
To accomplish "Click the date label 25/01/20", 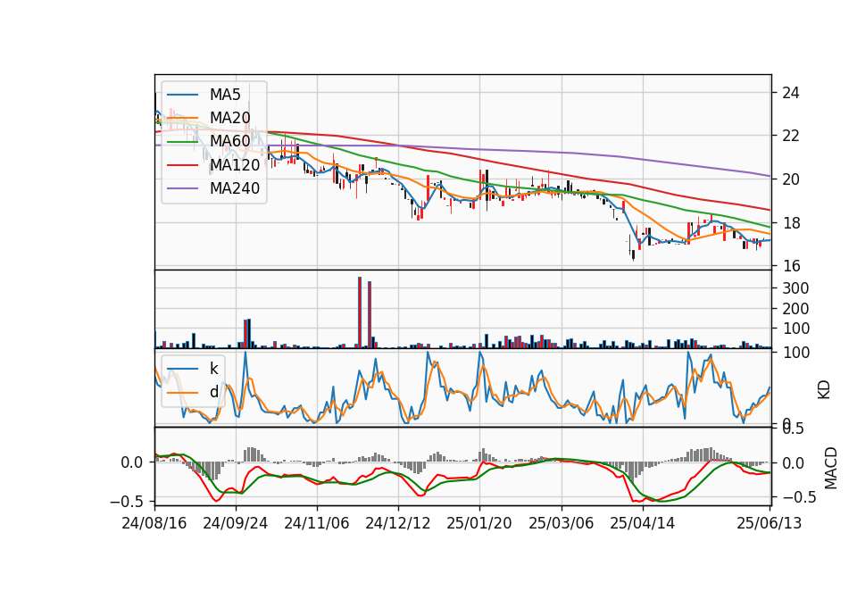I will click(x=479, y=523).
